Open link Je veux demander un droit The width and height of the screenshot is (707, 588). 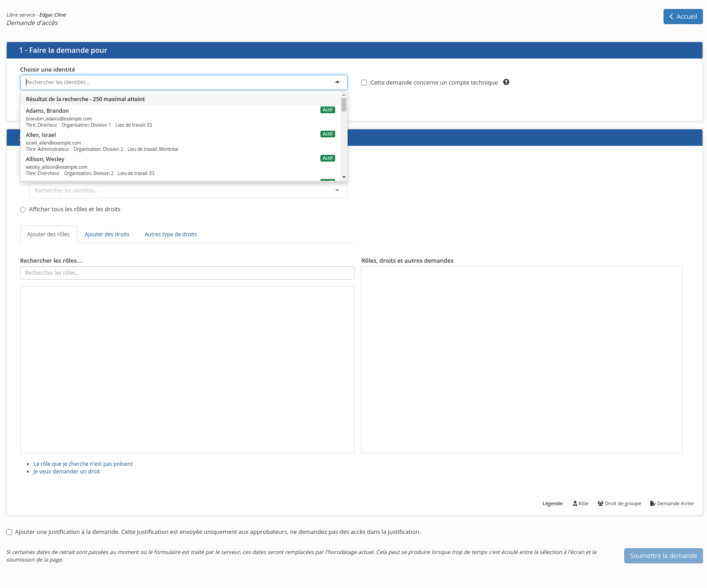[67, 472]
